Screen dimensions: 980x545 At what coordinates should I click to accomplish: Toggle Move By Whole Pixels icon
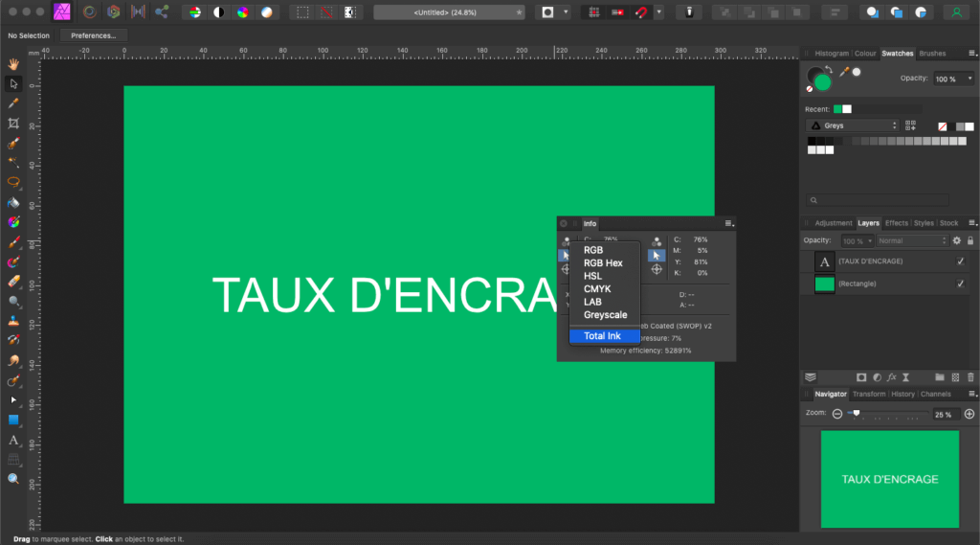[x=617, y=12]
